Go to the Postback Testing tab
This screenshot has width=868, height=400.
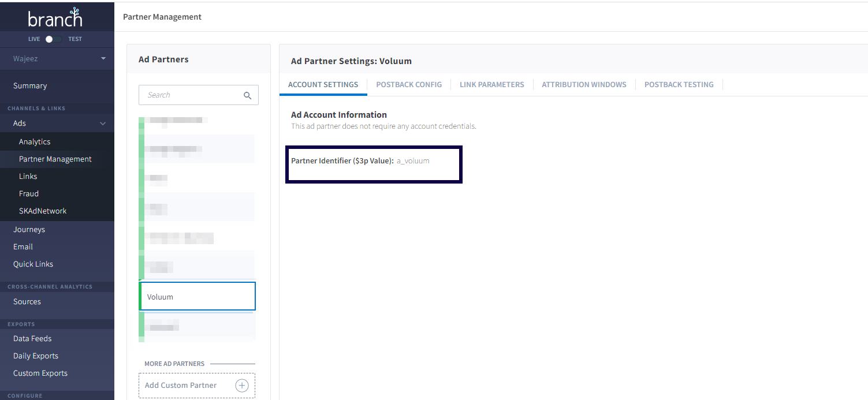(679, 84)
